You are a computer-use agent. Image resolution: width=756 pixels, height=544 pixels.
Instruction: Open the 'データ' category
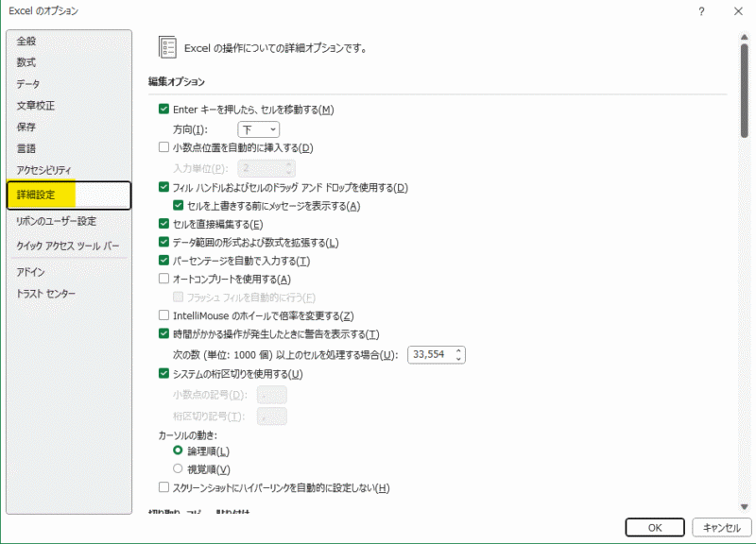(x=69, y=84)
